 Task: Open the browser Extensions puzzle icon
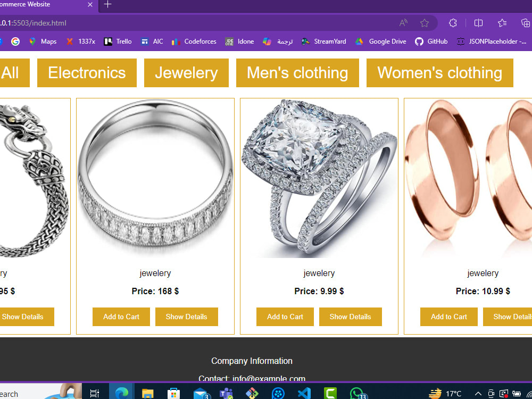[453, 23]
